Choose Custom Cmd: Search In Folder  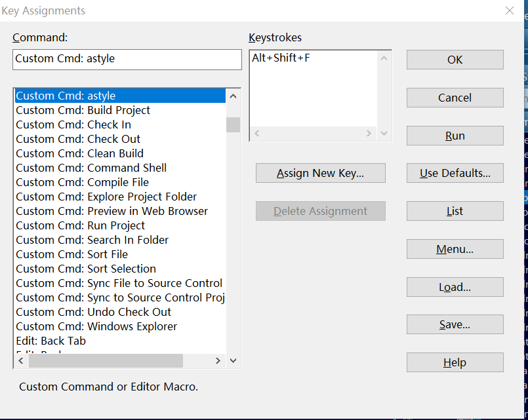[92, 240]
